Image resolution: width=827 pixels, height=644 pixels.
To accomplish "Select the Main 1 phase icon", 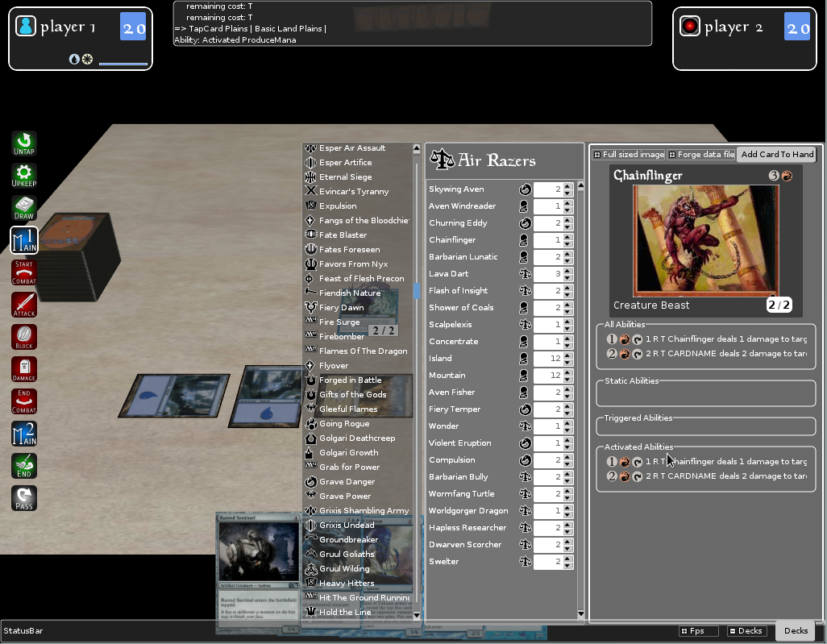I will coord(24,240).
